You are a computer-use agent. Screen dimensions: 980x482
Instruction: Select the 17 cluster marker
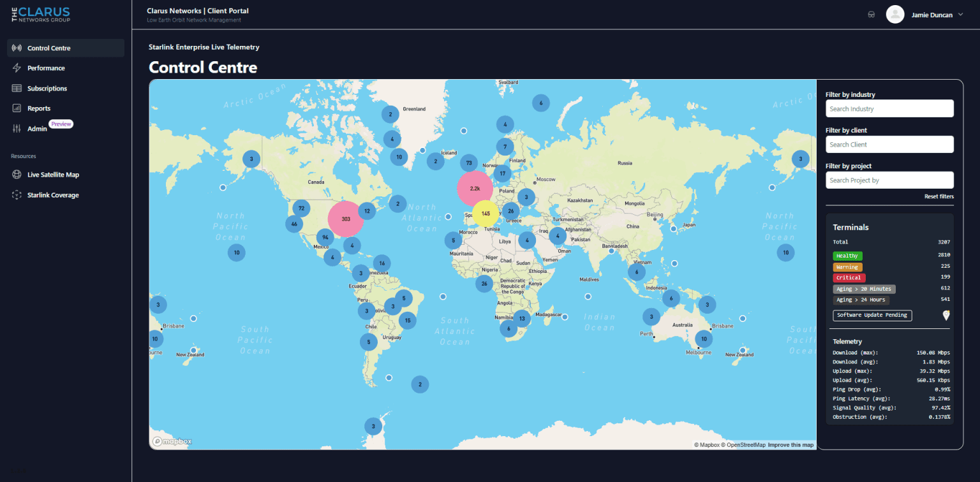(x=503, y=173)
